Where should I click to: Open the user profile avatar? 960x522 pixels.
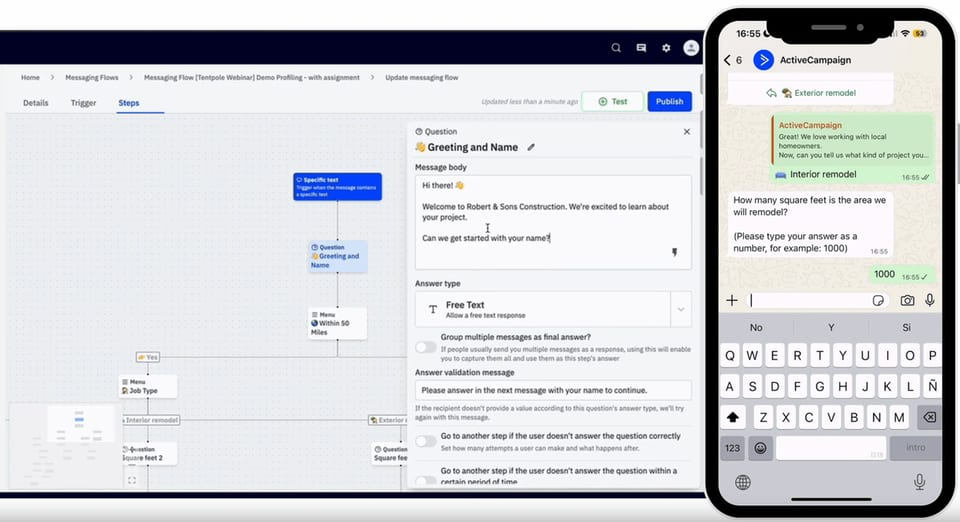click(691, 48)
